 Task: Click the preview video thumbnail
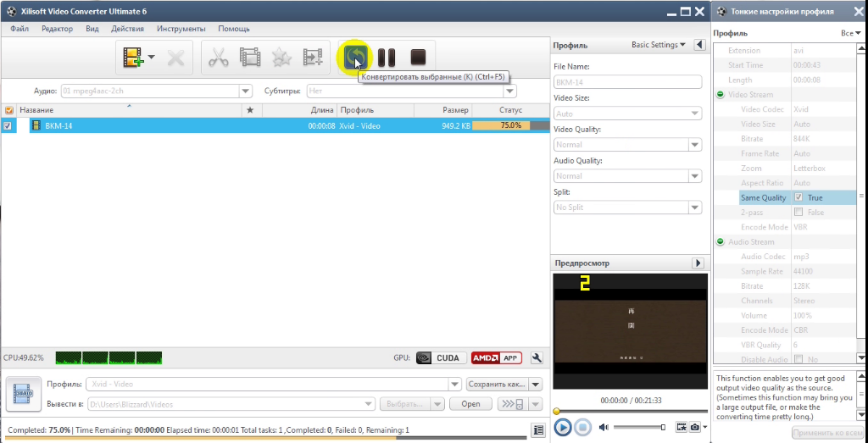[630, 330]
